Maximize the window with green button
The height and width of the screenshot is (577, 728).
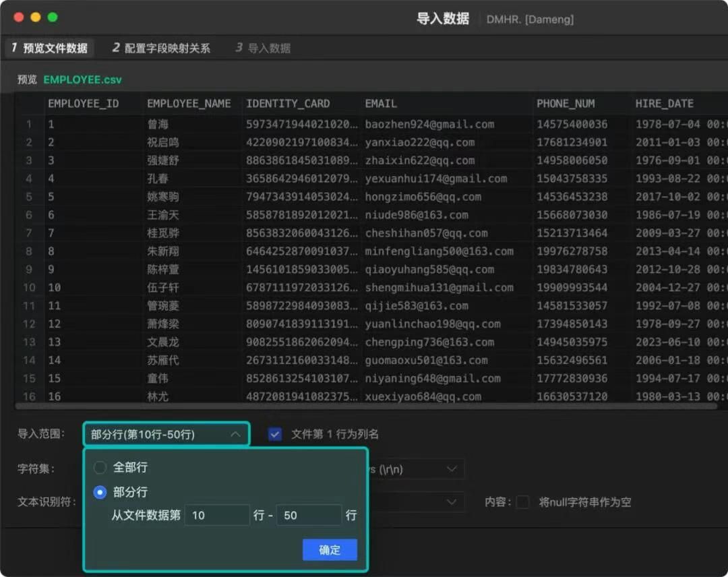53,17
